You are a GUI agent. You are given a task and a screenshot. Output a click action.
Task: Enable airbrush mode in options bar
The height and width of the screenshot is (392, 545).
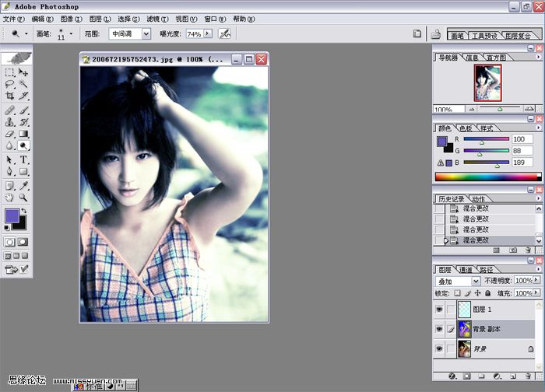pos(224,33)
